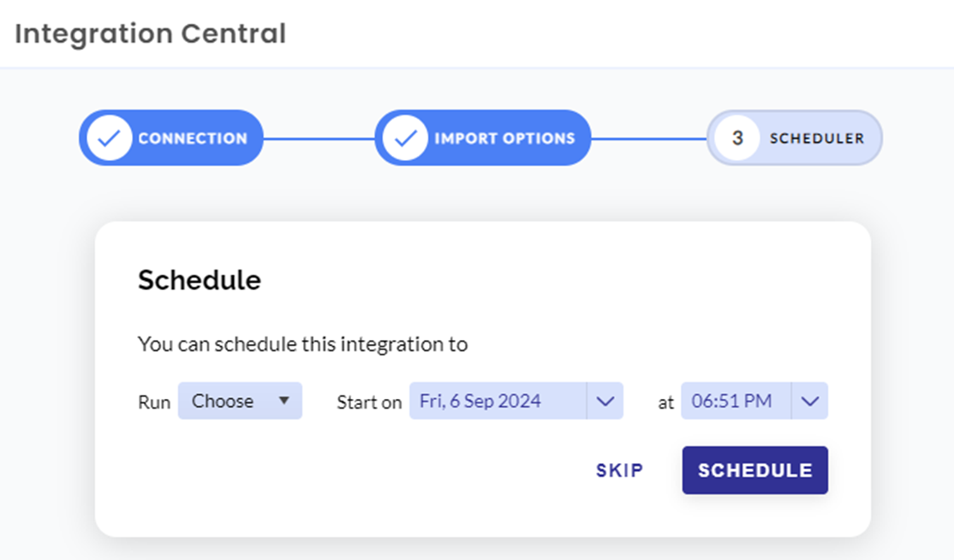Open the Run frequency Choose dropdown
954x560 pixels.
(240, 401)
